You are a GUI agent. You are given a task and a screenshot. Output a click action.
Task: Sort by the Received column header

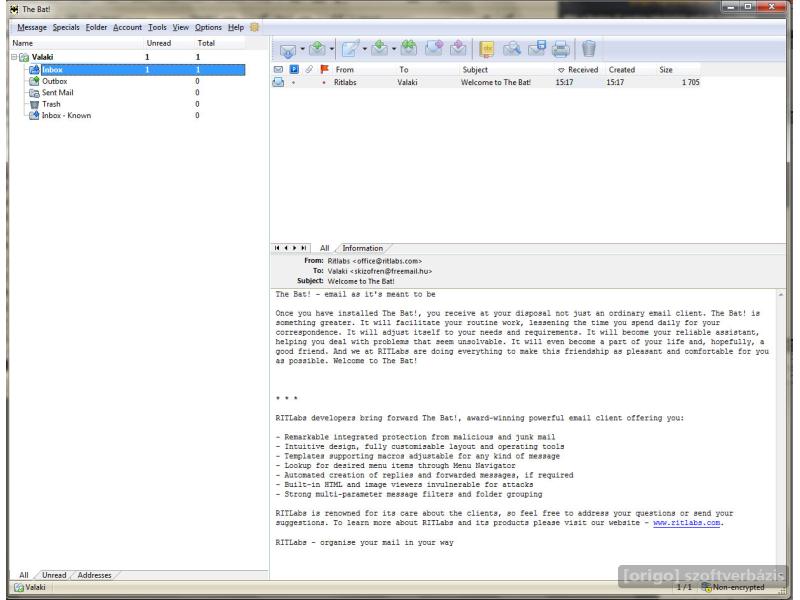tap(583, 69)
